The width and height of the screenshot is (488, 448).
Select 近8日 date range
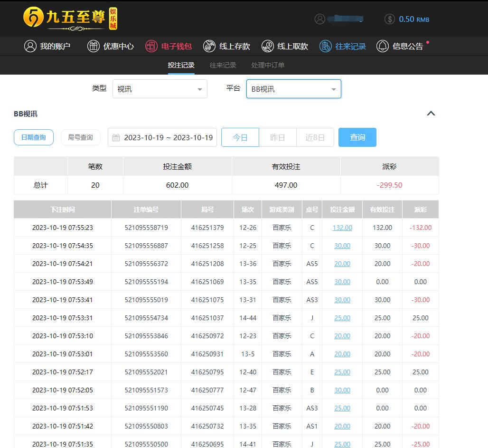315,137
